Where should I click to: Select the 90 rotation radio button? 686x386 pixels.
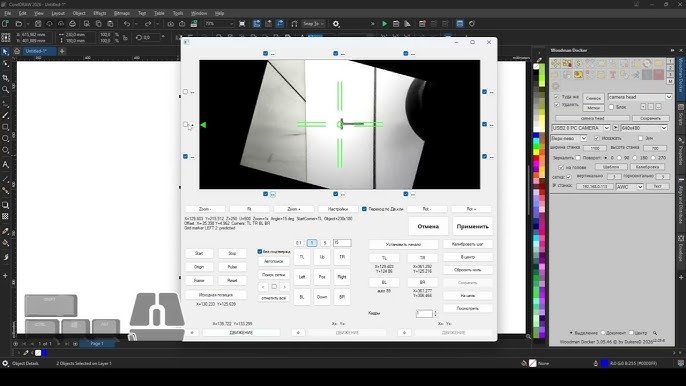[619, 158]
